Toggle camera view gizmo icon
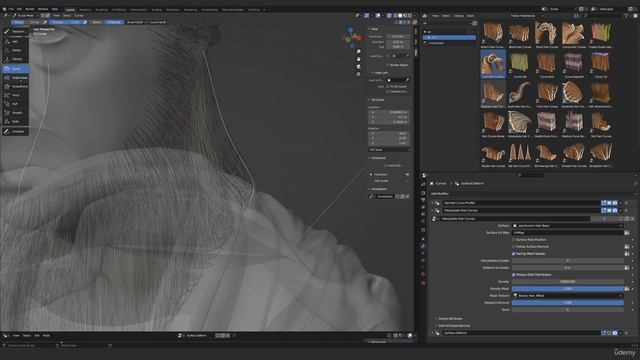Viewport: 640px width, 360px height. 358,67
